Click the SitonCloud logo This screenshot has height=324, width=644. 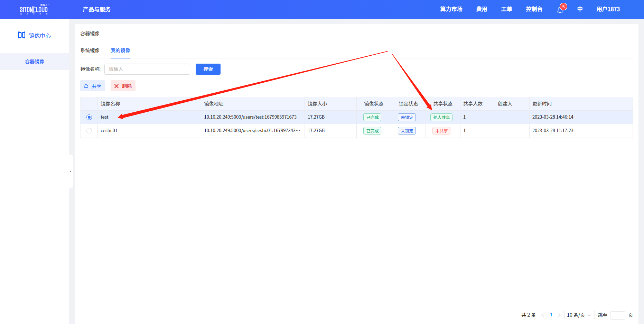point(34,9)
